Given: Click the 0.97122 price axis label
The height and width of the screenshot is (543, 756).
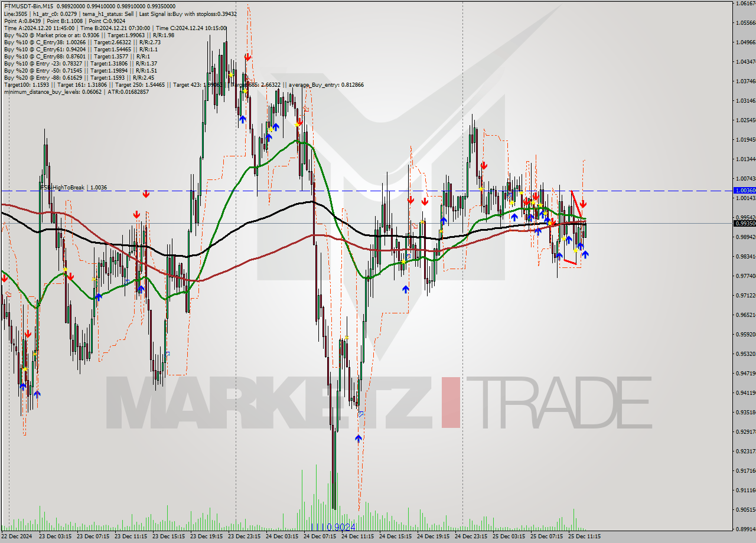Looking at the screenshot, I should (745, 295).
